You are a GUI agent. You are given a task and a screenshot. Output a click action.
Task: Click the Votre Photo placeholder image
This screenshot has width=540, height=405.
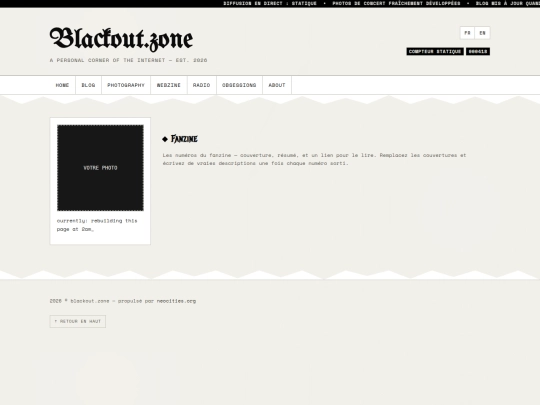click(x=100, y=168)
